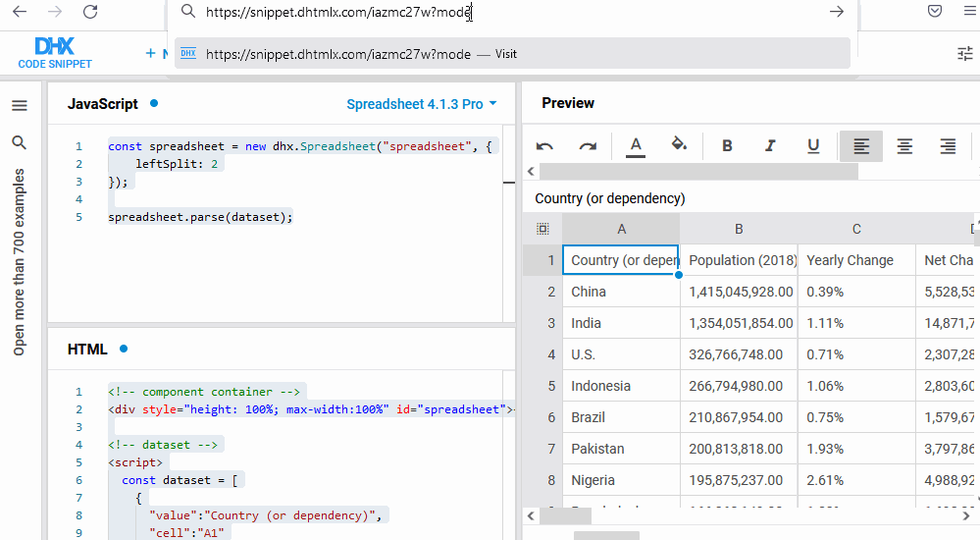Select the Pakistan cell
Image resolution: width=980 pixels, height=540 pixels.
[x=621, y=449]
